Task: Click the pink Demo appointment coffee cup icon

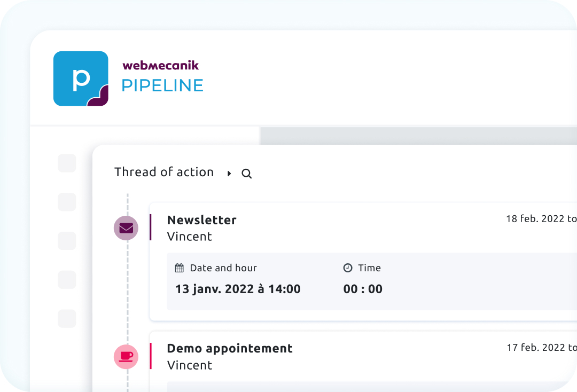Action: 126,357
